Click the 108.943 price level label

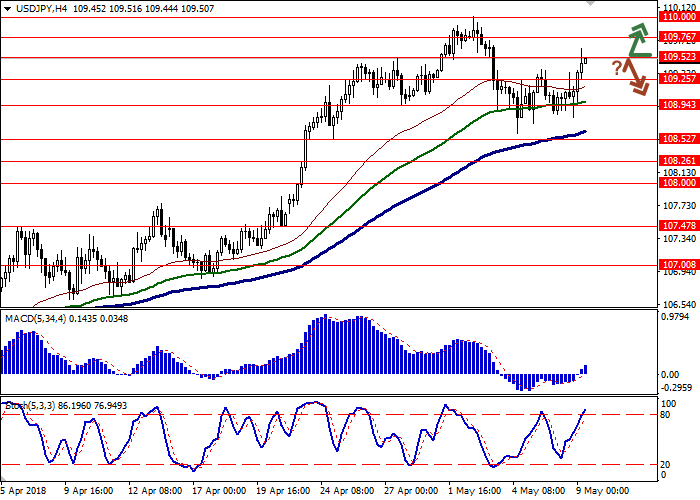pyautogui.click(x=678, y=105)
